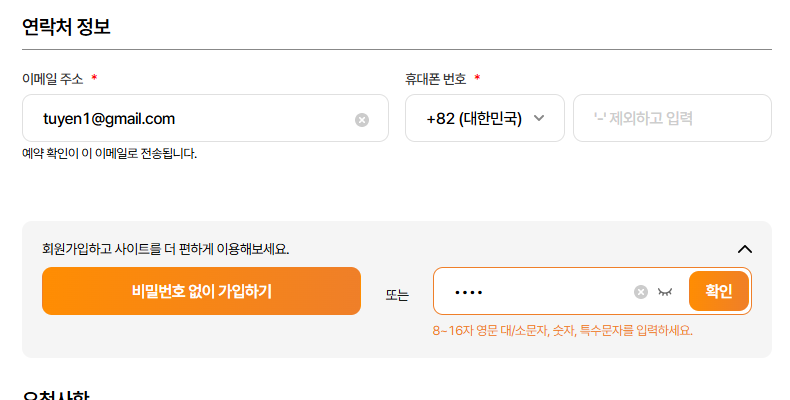
Task: Clear the entered password
Action: 641,292
